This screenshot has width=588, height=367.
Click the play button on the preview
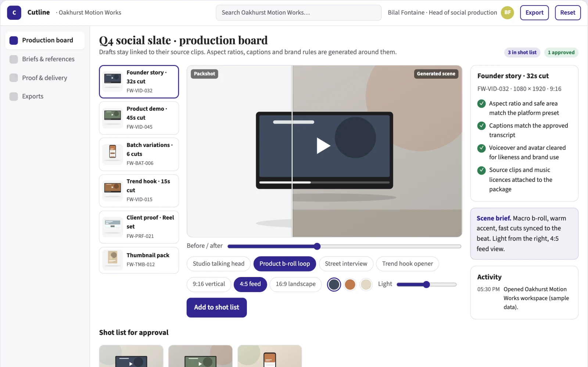click(x=323, y=145)
